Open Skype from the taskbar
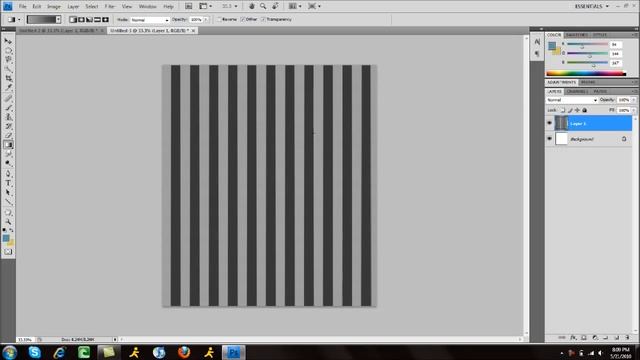 [35, 352]
